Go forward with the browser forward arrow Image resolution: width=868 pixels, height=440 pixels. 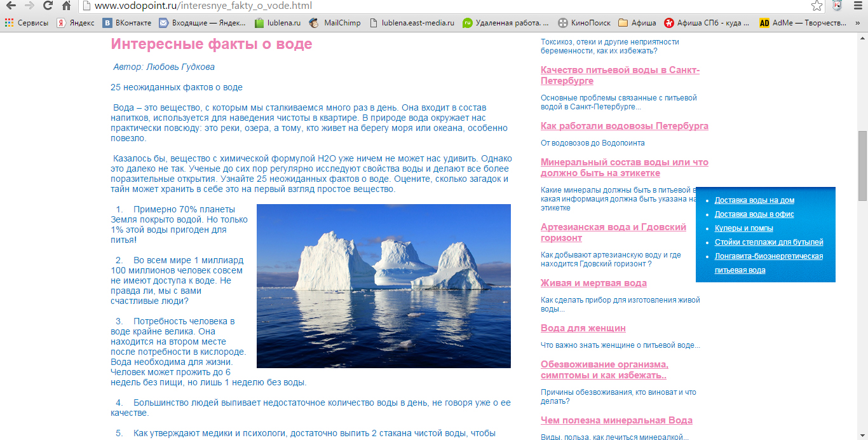(29, 6)
